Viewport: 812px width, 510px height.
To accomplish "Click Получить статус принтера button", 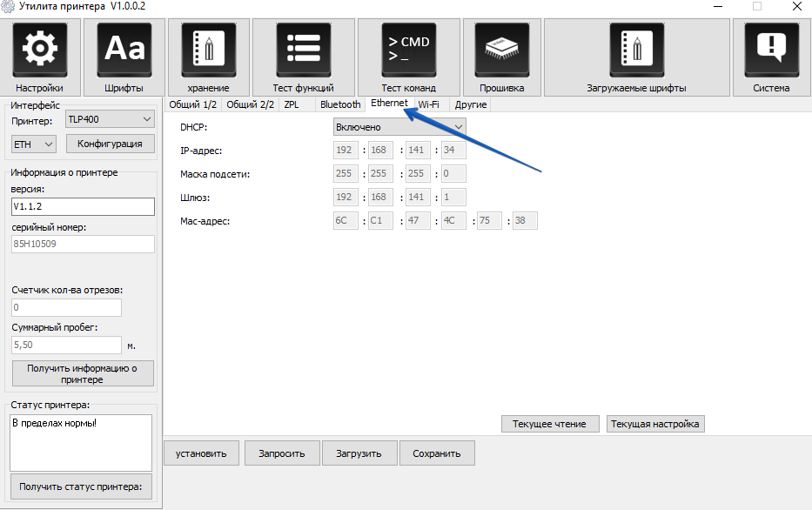I will [x=82, y=487].
